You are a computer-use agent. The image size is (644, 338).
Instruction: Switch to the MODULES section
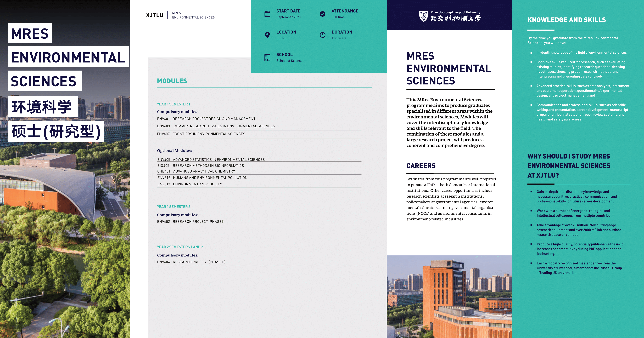(172, 81)
